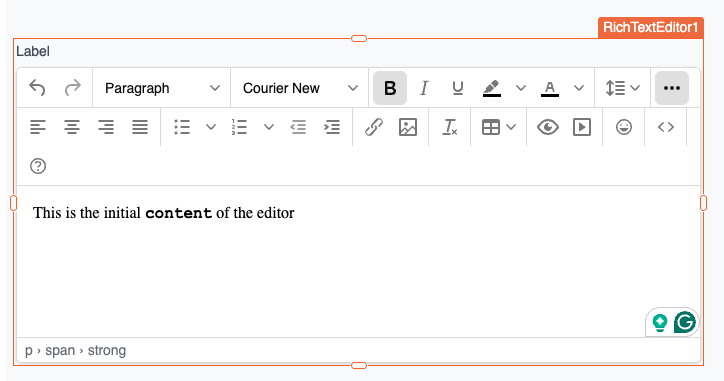Click the green lightbulb suggestion icon
This screenshot has height=381, width=724.
click(x=660, y=322)
